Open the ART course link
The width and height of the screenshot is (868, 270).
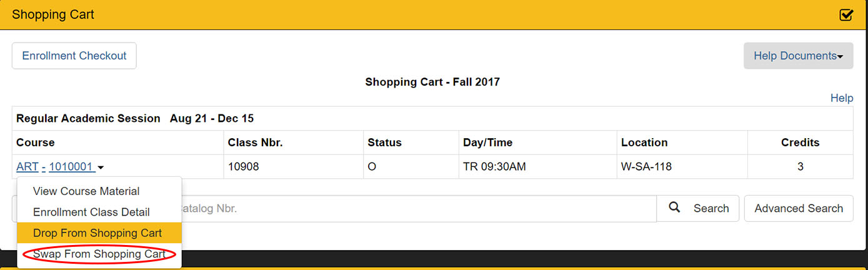27,167
